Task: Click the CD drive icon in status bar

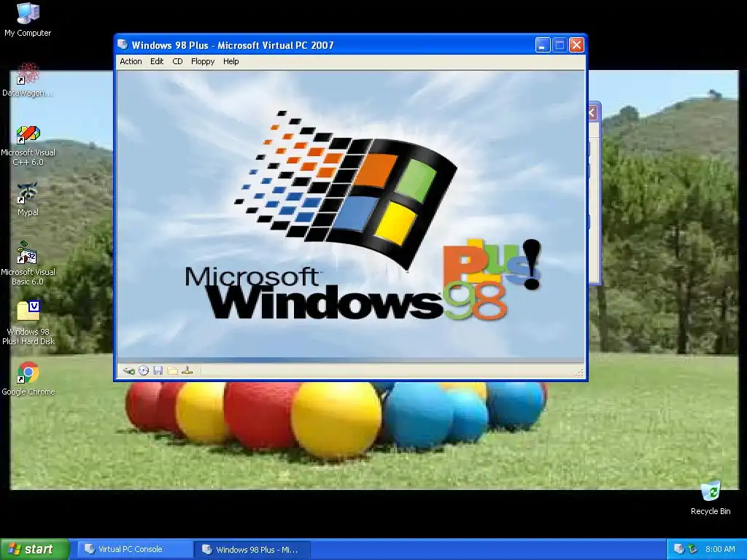Action: click(144, 370)
